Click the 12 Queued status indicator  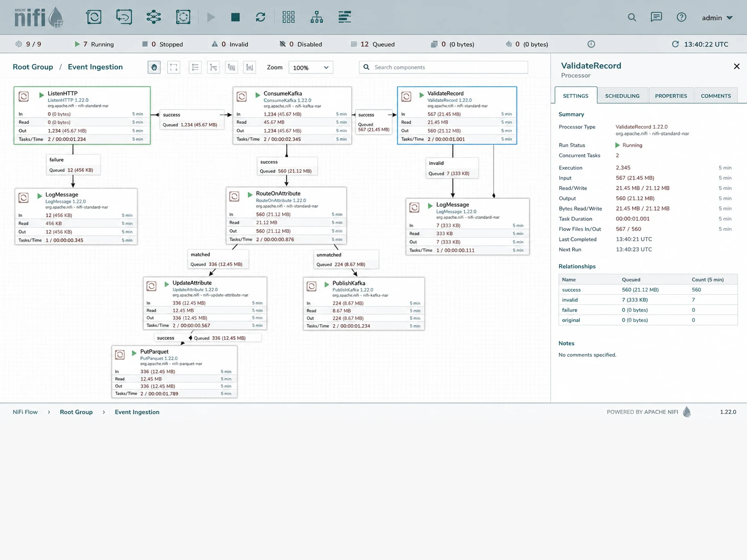point(373,44)
